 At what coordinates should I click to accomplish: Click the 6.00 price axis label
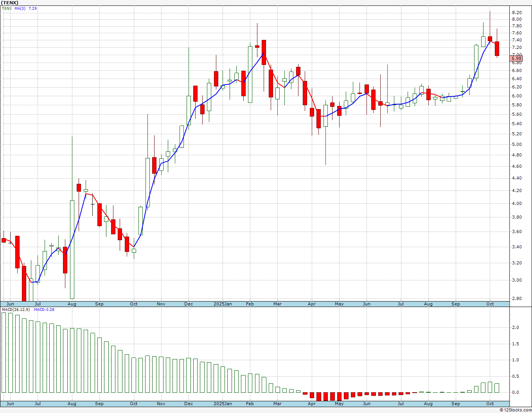[x=517, y=96]
